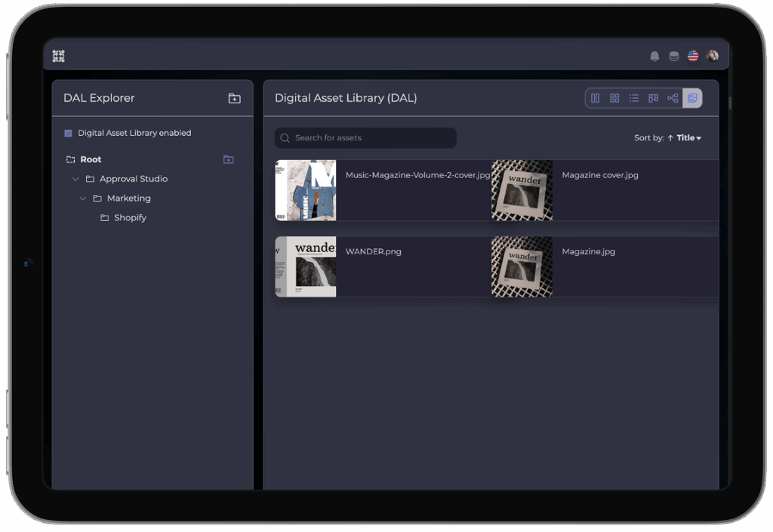Select Shopify folder
This screenshot has height=532, width=773.
pyautogui.click(x=130, y=218)
